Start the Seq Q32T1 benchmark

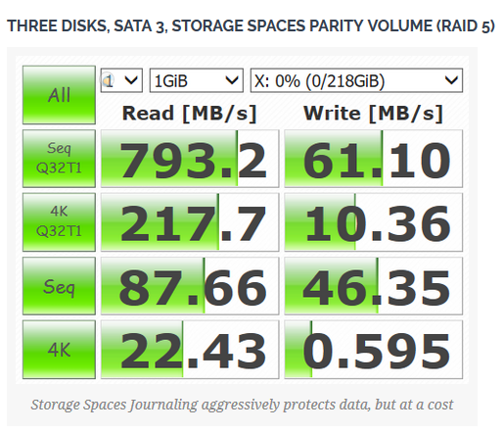(59, 159)
